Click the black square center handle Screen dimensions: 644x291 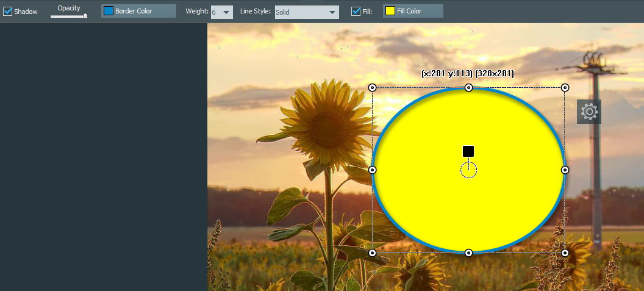(x=468, y=151)
